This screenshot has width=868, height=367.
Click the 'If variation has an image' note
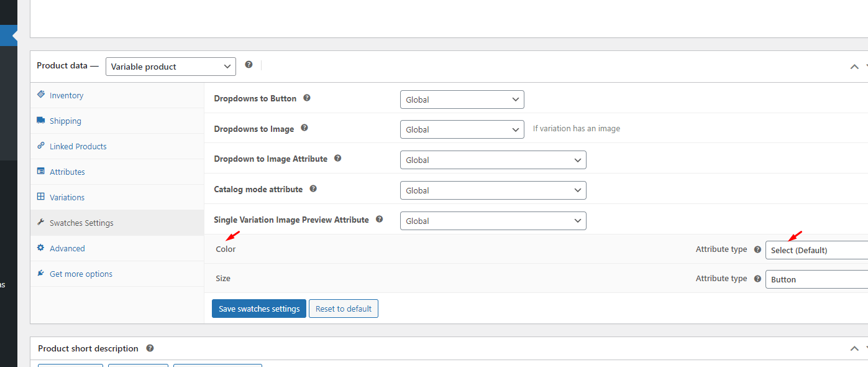[x=577, y=129]
